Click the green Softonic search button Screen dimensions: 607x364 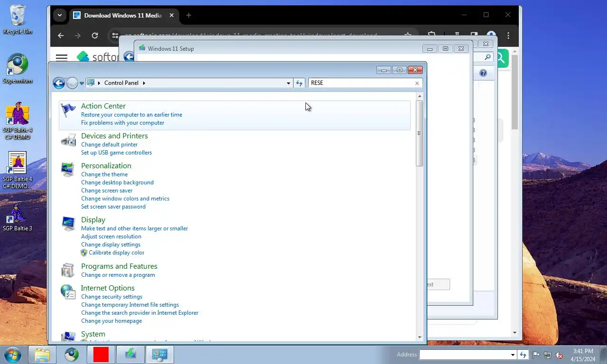(501, 58)
